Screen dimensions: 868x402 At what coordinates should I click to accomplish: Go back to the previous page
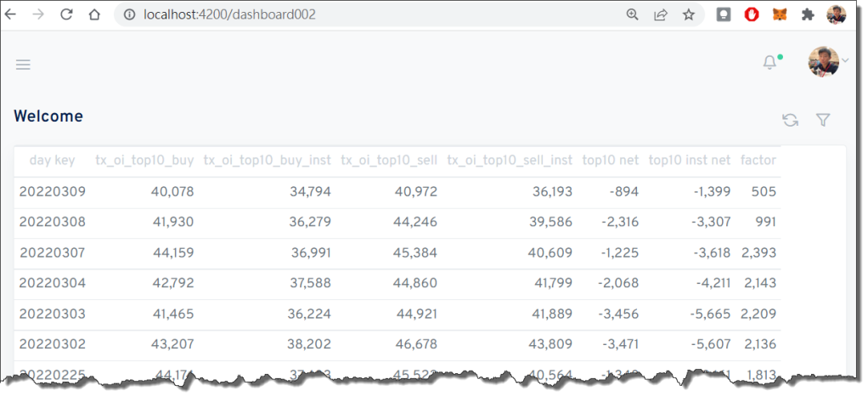click(x=11, y=14)
